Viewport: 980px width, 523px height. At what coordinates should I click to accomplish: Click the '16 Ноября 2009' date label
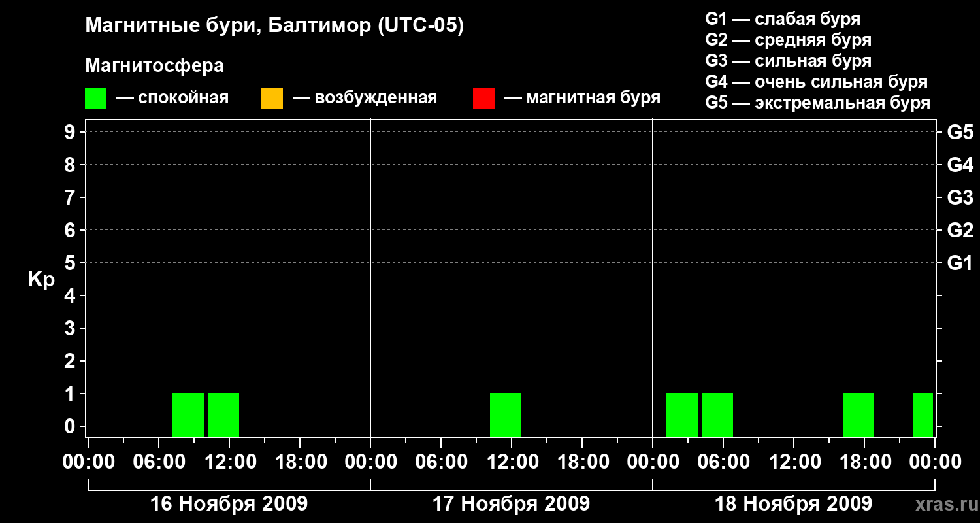[x=229, y=503]
